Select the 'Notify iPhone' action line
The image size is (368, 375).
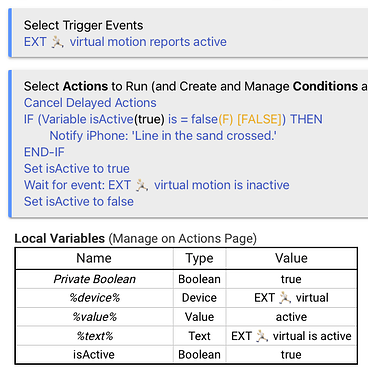(x=163, y=136)
